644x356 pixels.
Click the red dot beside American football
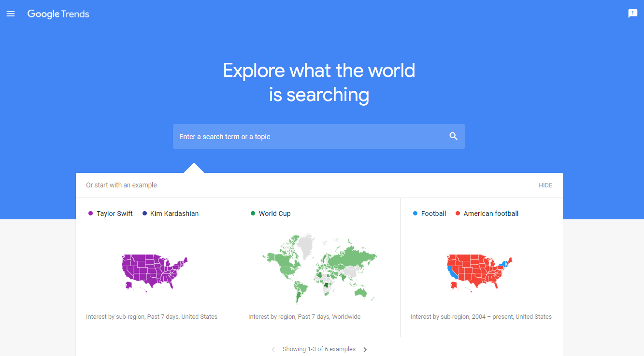point(458,214)
